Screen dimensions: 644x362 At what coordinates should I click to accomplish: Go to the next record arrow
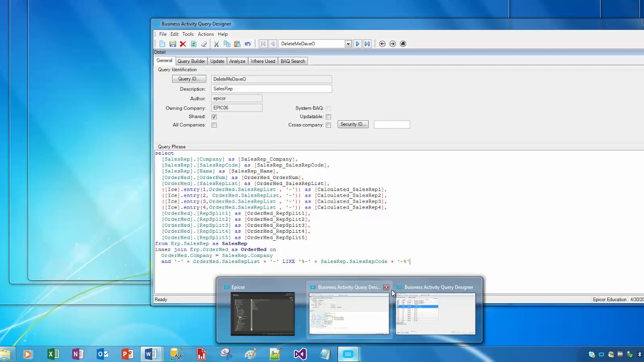click(x=357, y=44)
